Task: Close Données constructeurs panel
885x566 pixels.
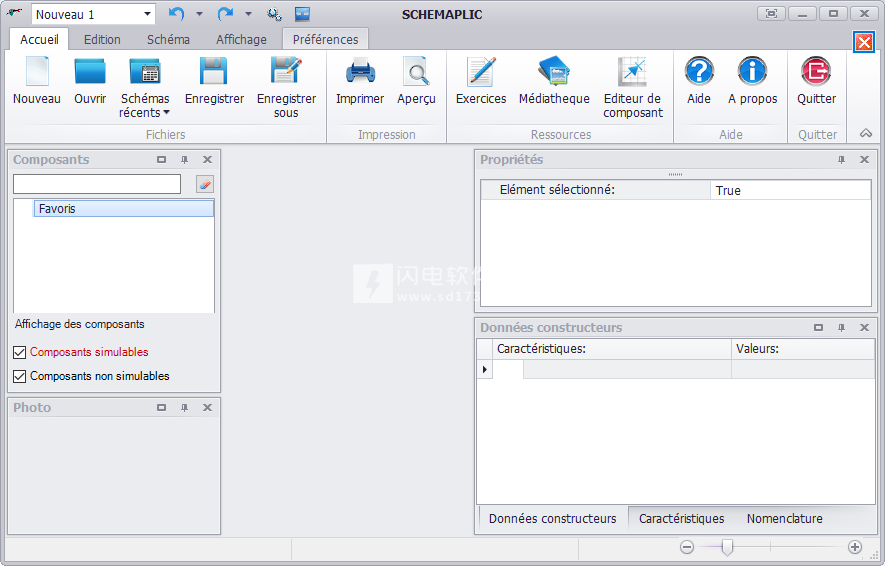Action: [x=864, y=327]
